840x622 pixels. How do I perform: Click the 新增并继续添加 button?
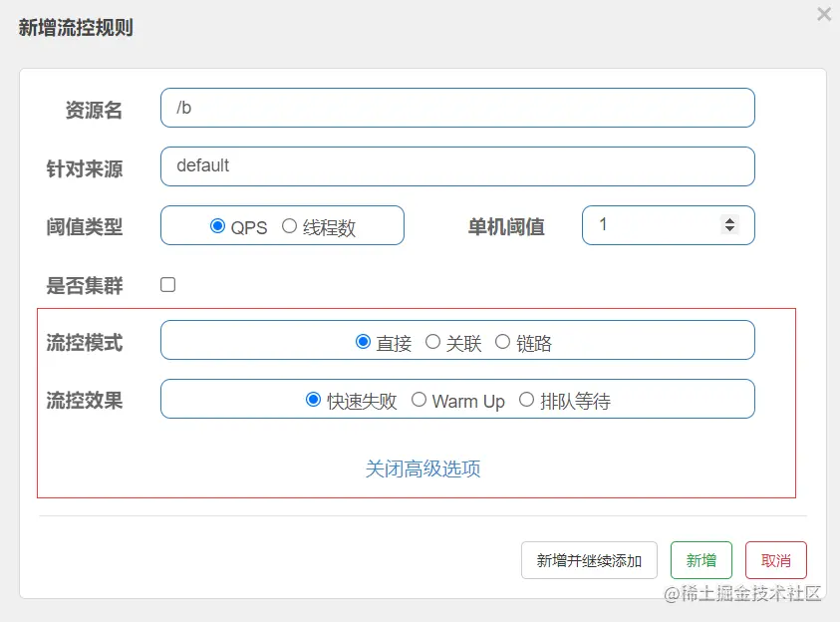point(589,560)
